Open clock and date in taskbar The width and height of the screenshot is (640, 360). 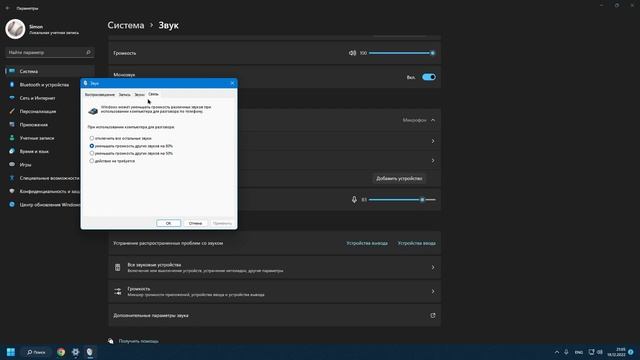click(x=616, y=352)
